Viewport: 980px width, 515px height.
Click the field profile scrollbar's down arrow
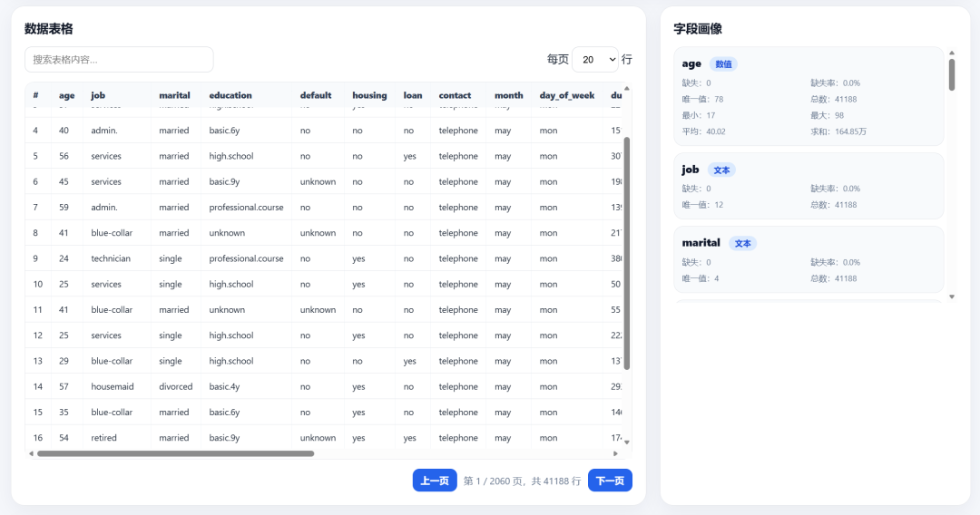click(952, 297)
